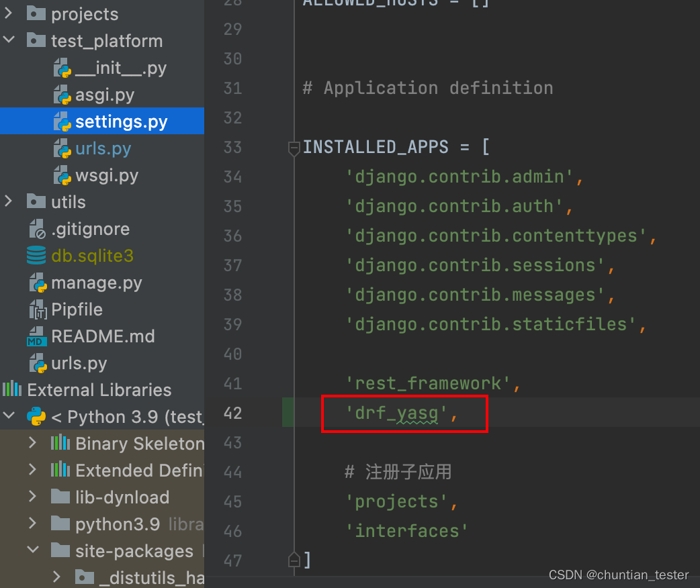Collapse the site-packages folder
This screenshot has height=588, width=700.
coord(32,550)
